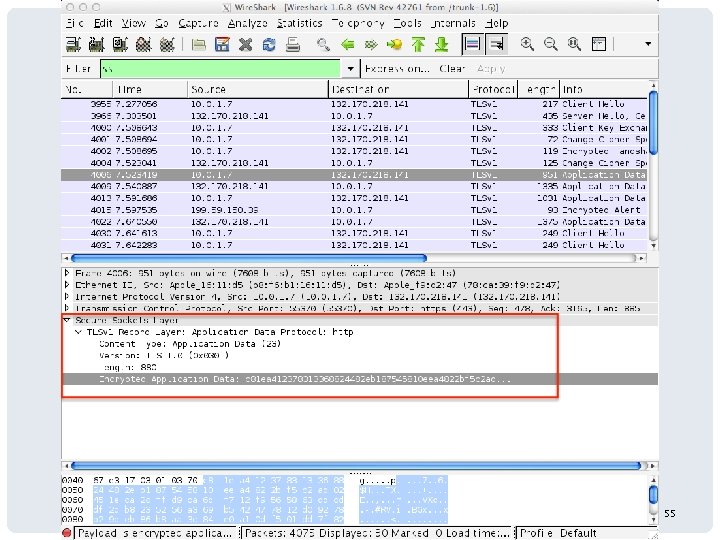Save this capture file
720x540 pixels.
222,45
